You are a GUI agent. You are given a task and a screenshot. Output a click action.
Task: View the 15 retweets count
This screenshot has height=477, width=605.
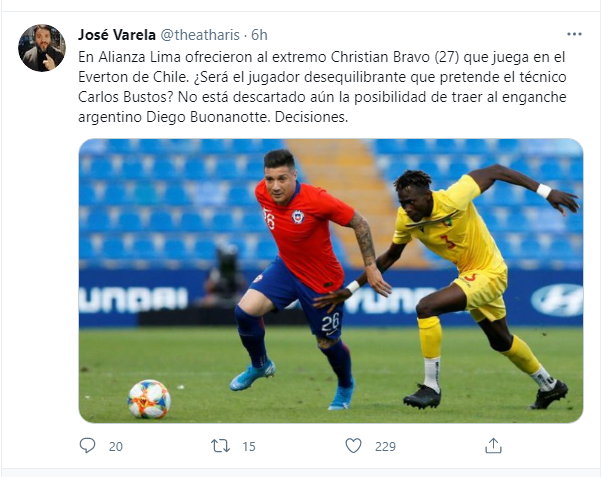coord(249,447)
